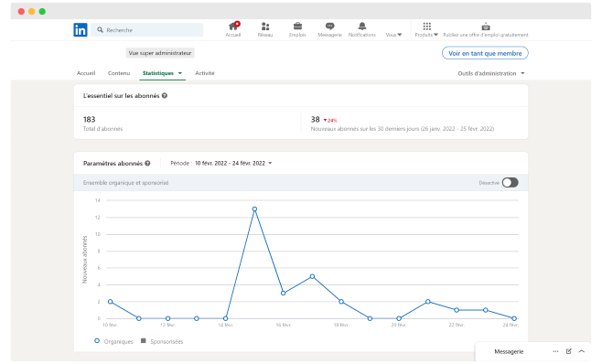Viewport: 602px width, 364px height.
Task: Click the Voir en tant que membre button
Action: [485, 53]
